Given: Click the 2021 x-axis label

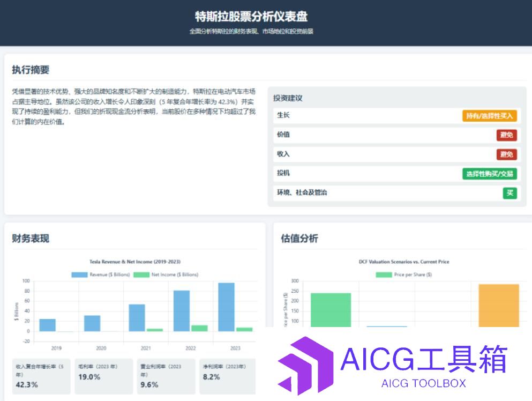Looking at the screenshot, I should pyautogui.click(x=146, y=348).
